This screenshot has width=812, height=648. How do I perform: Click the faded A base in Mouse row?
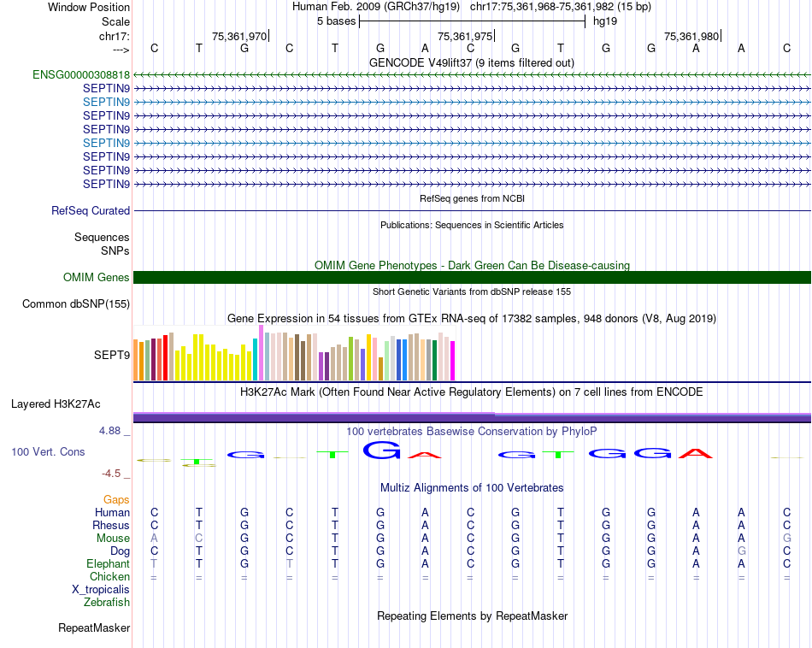154,539
